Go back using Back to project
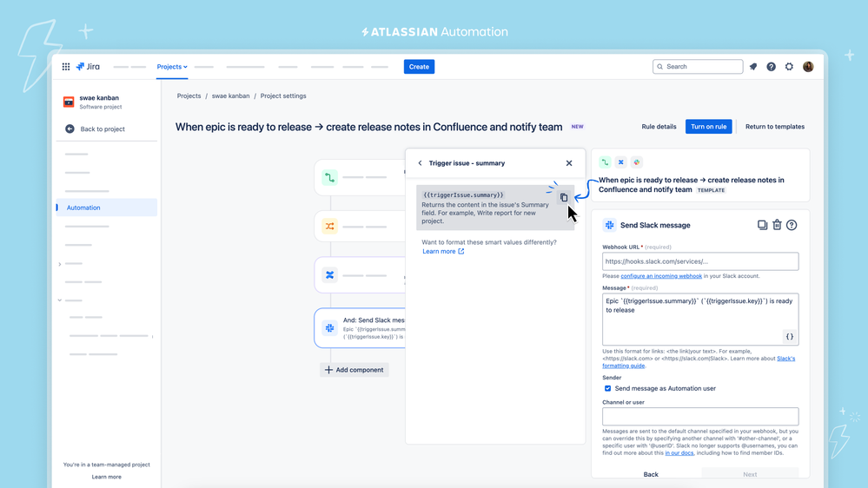Image resolution: width=868 pixels, height=488 pixels. (95, 129)
